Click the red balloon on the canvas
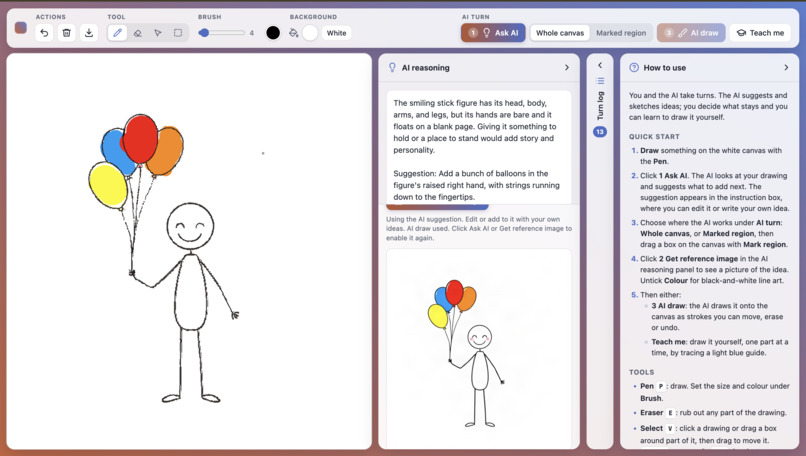The image size is (806, 456). click(x=140, y=139)
